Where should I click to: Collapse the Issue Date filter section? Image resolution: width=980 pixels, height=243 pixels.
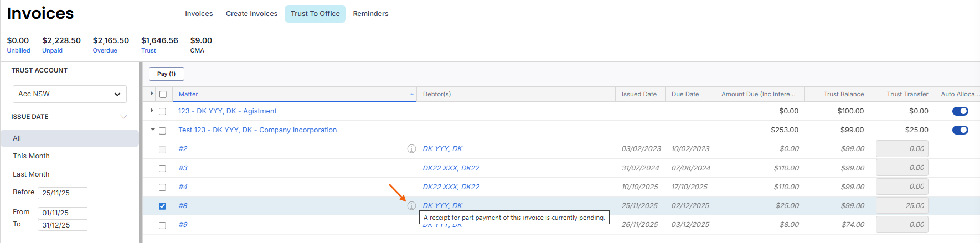click(x=123, y=117)
